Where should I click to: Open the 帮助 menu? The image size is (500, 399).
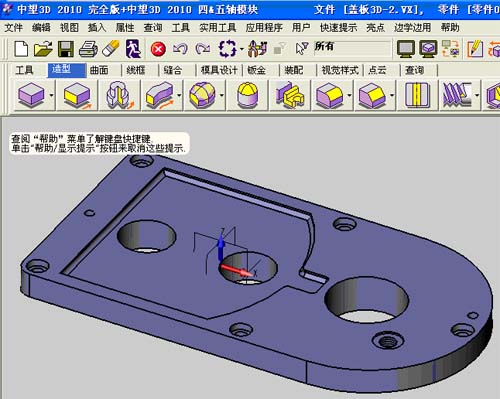450,27
